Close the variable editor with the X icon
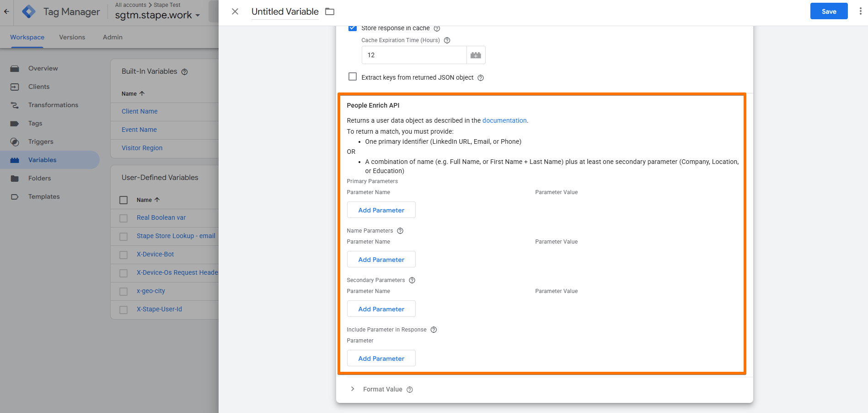 235,11
